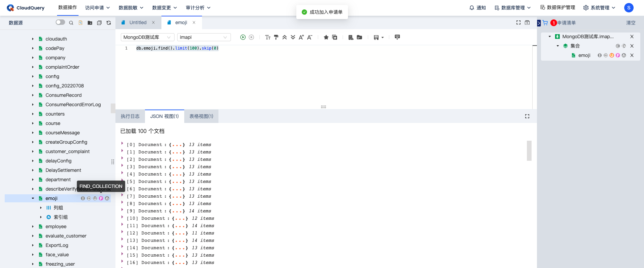Switch to the 表格视图(1) tab

point(201,116)
